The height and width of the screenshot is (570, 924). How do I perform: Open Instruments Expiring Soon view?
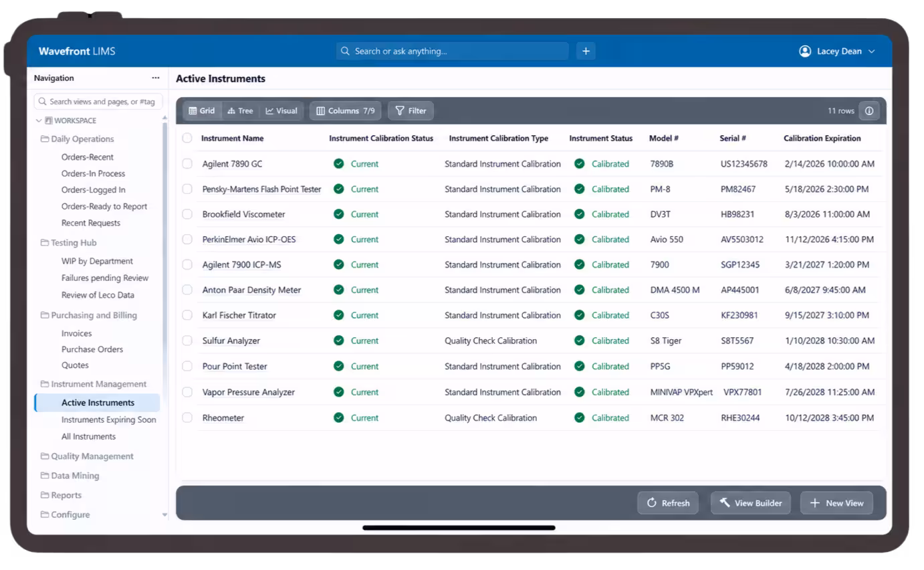click(108, 420)
